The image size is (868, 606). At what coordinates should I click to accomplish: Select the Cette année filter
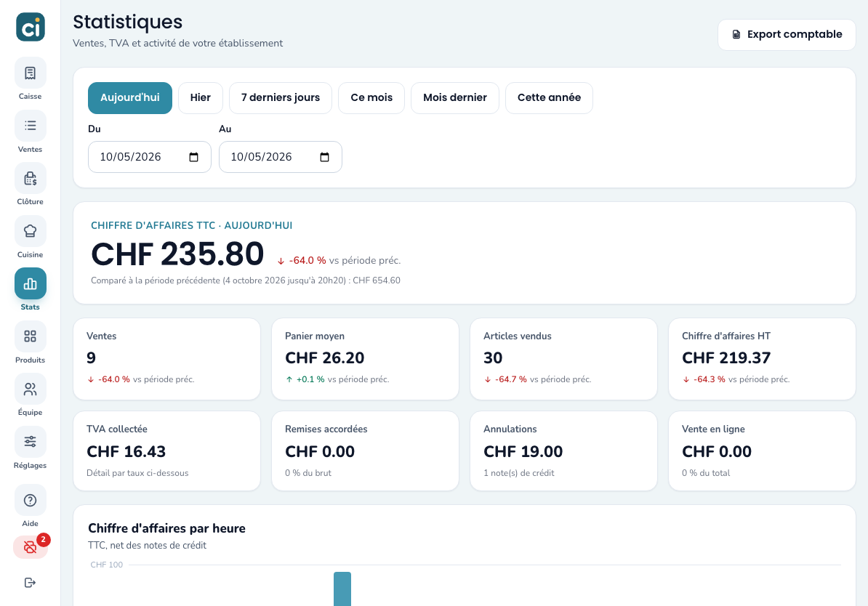pos(549,98)
